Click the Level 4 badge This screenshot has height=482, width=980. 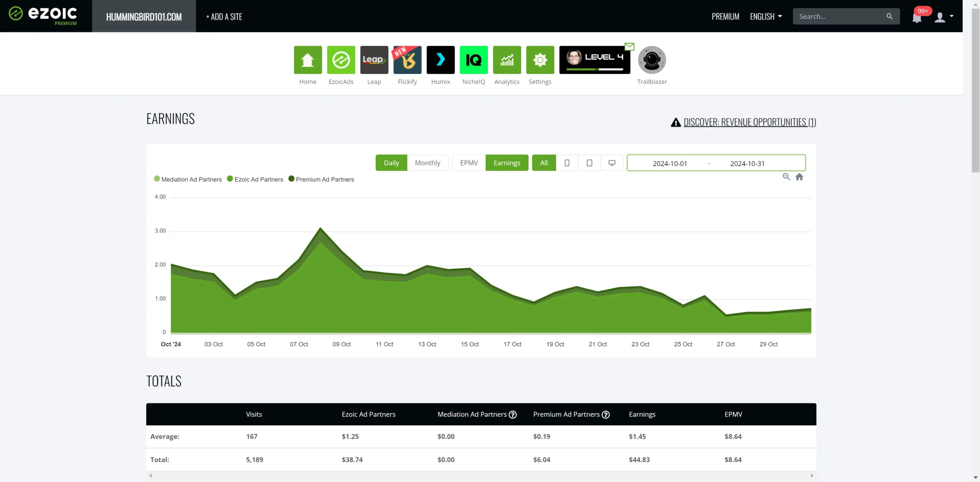coord(595,60)
